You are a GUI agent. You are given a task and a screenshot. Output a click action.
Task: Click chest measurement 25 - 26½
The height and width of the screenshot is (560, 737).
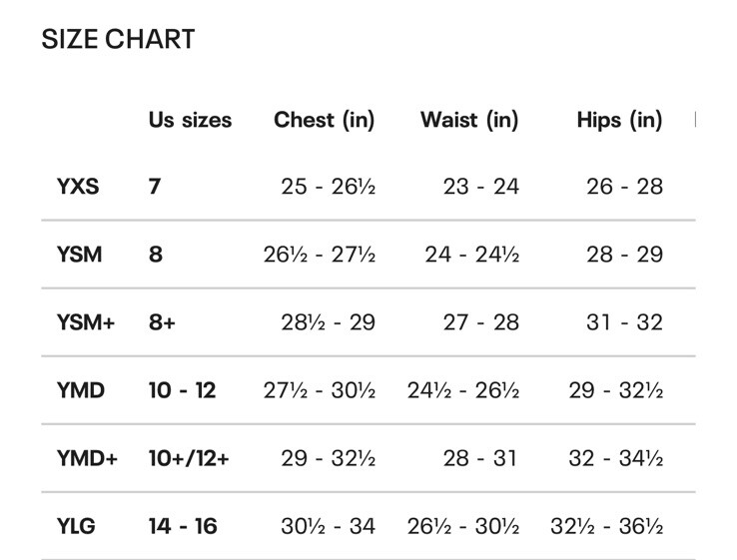click(329, 187)
